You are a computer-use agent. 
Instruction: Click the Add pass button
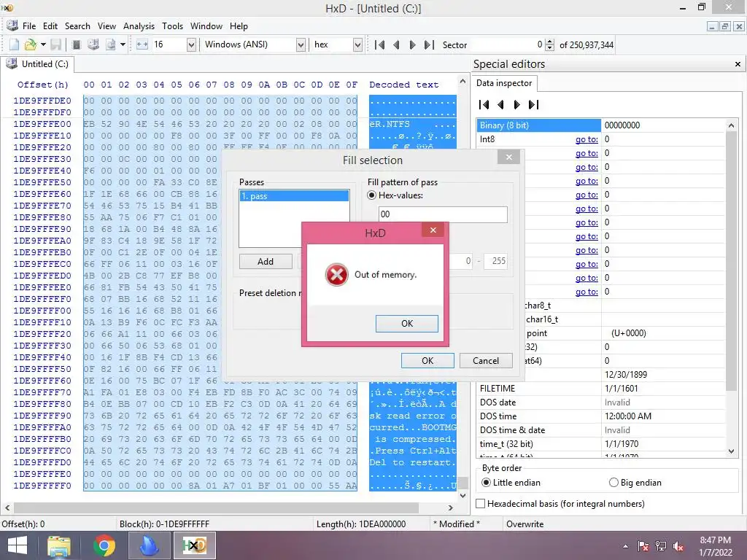point(266,262)
